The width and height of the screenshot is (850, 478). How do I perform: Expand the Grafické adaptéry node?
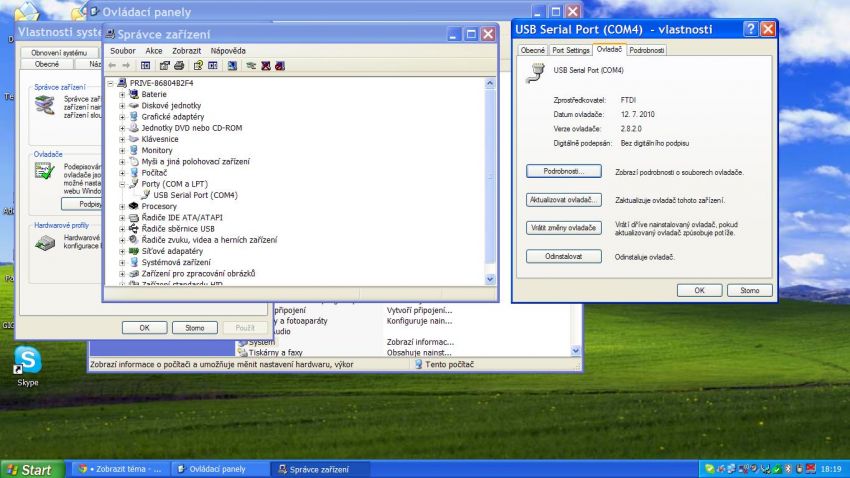click(x=122, y=117)
